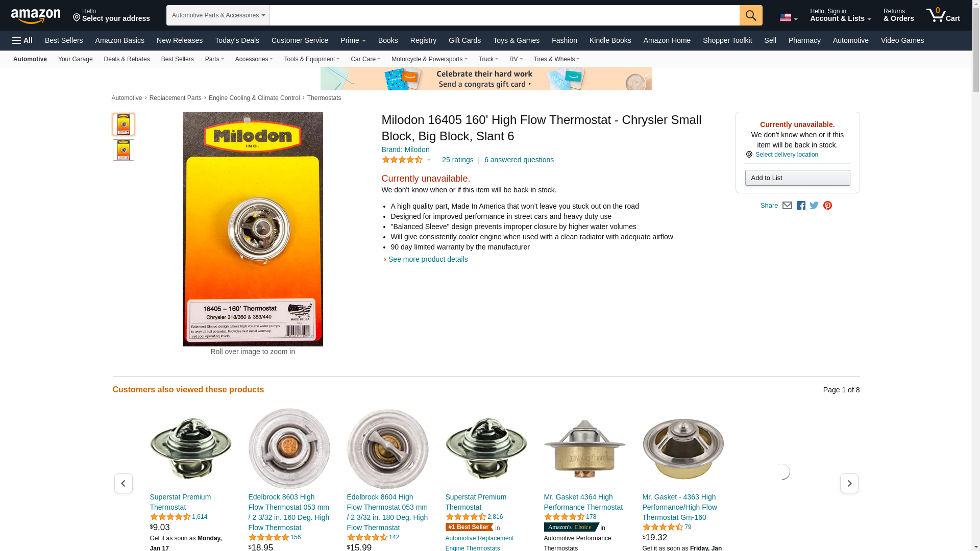Share the product on Pinterest

(827, 206)
